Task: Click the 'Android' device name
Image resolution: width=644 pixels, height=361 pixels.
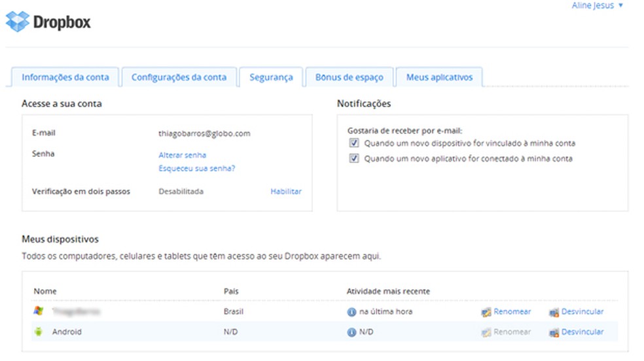Action: click(67, 332)
